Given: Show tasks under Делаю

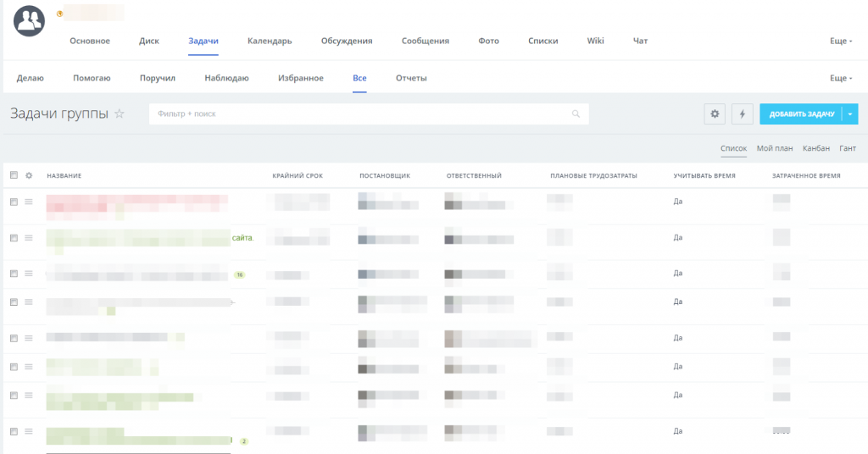Looking at the screenshot, I should click(30, 78).
